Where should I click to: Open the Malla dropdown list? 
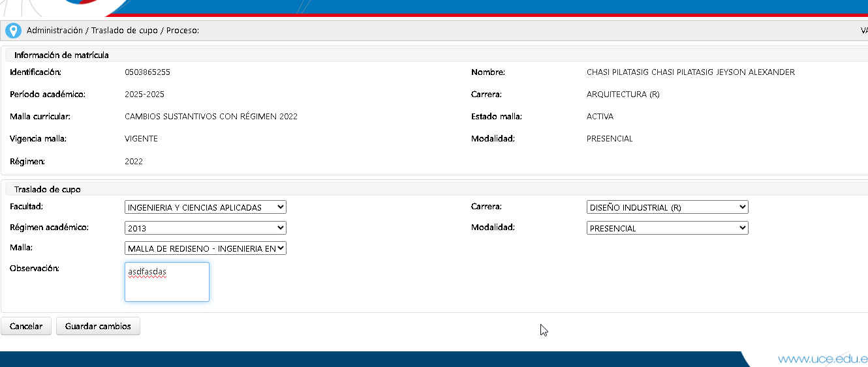pos(205,248)
